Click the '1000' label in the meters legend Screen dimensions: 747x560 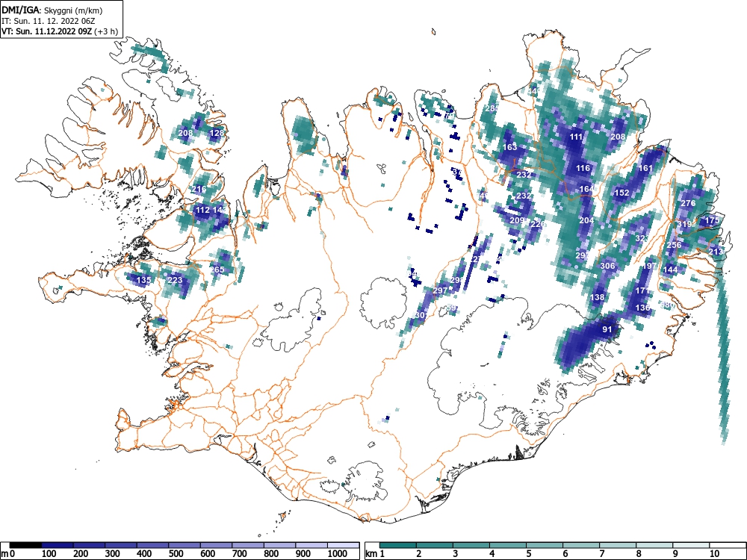[x=338, y=554]
